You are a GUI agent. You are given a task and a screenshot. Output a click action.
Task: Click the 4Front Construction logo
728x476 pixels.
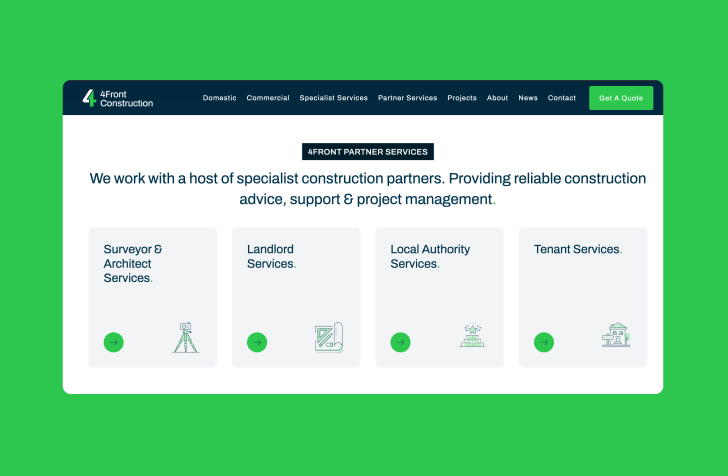click(118, 98)
